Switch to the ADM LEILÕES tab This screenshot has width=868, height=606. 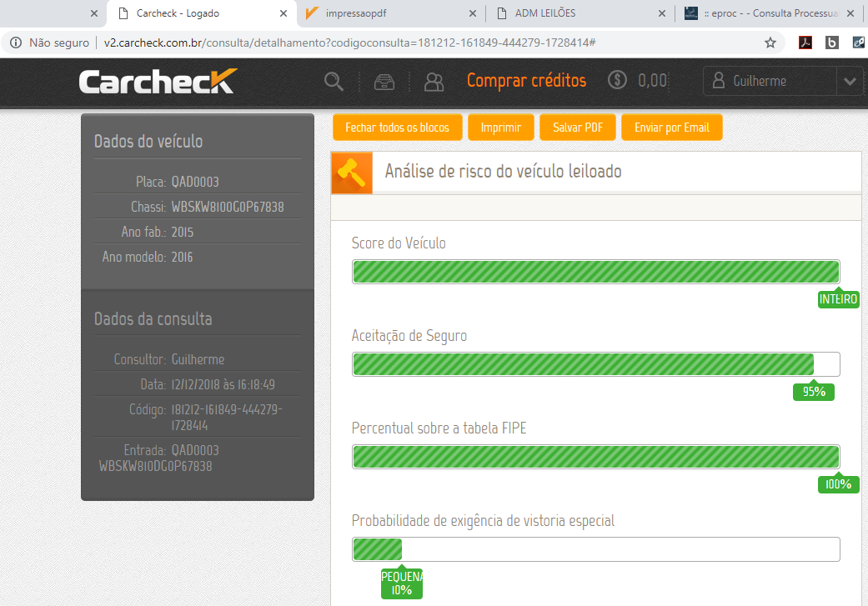tap(580, 13)
